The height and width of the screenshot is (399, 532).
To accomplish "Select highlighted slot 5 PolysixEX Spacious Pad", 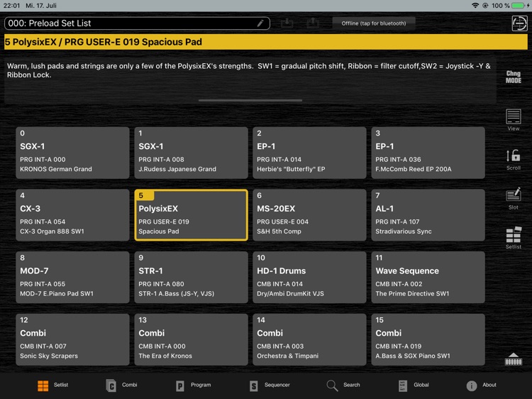I will tap(191, 215).
